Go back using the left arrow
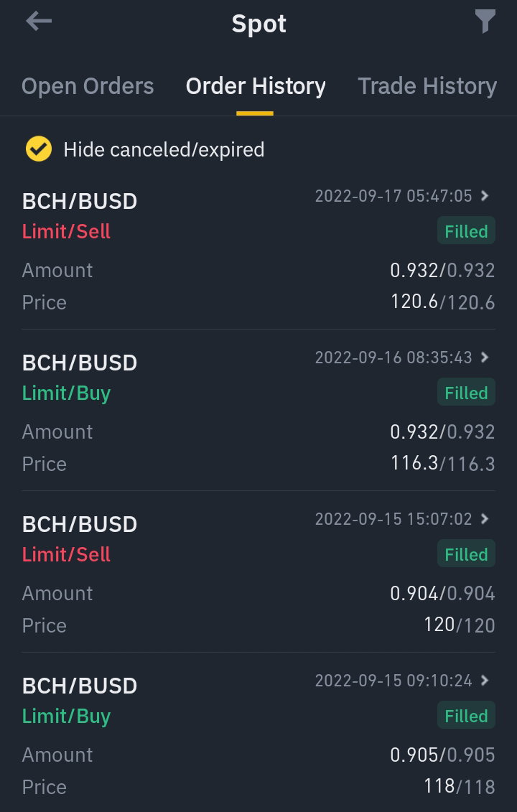 click(x=39, y=22)
